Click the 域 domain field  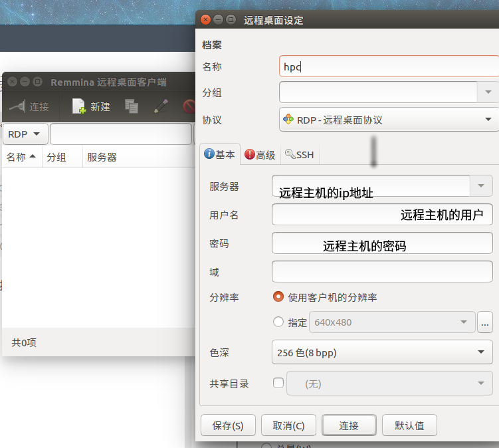382,272
